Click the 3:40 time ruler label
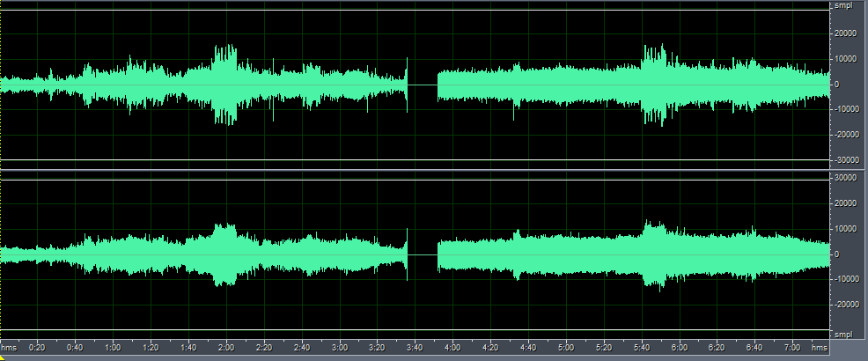868x361 pixels. 415,348
